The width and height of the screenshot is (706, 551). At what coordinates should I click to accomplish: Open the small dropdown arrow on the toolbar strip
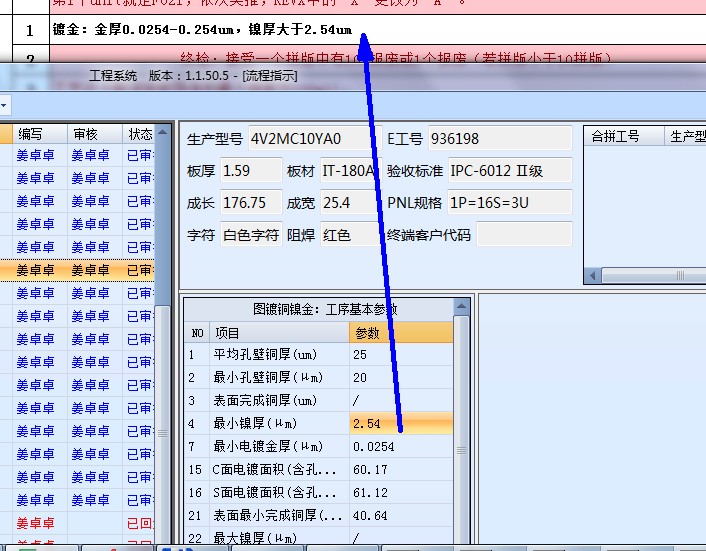[4, 106]
